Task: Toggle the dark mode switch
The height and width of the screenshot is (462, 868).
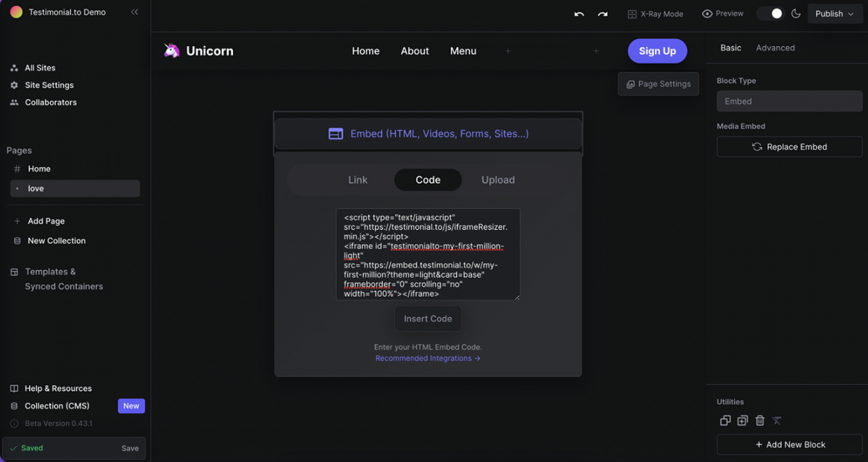Action: click(x=770, y=13)
